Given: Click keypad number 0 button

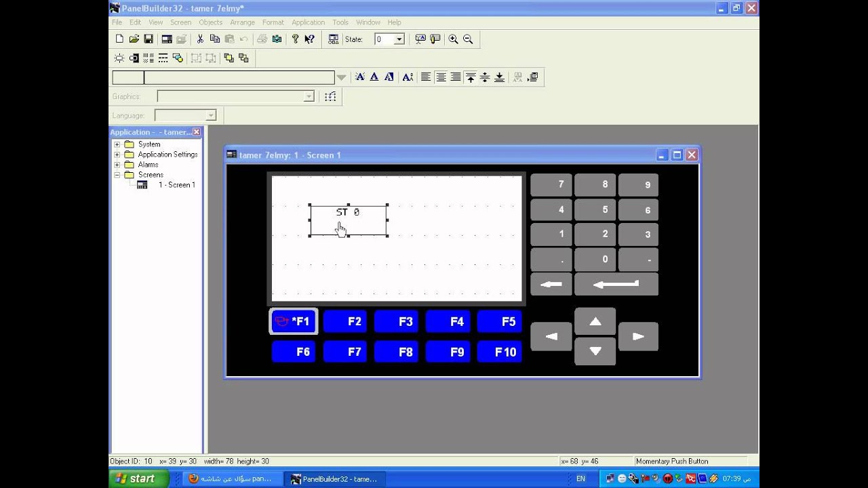Looking at the screenshot, I should tap(595, 260).
